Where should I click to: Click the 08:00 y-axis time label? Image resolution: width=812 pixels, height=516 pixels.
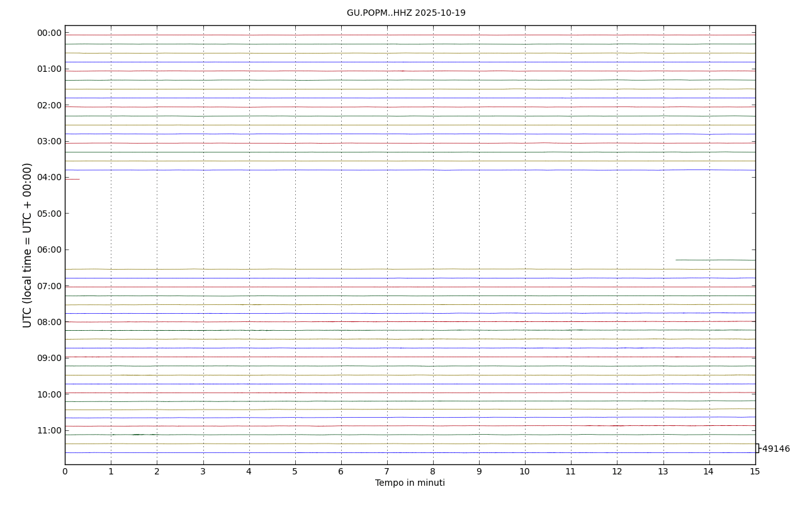49,322
